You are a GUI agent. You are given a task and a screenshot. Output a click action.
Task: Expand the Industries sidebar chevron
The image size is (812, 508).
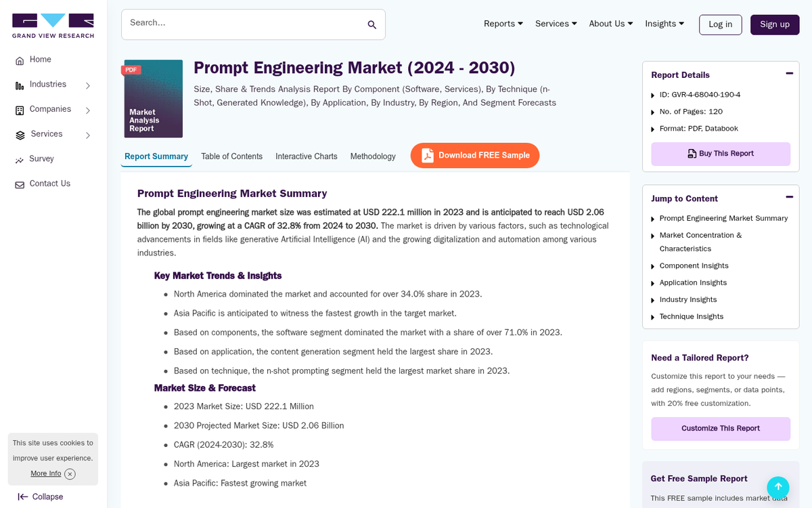click(88, 85)
